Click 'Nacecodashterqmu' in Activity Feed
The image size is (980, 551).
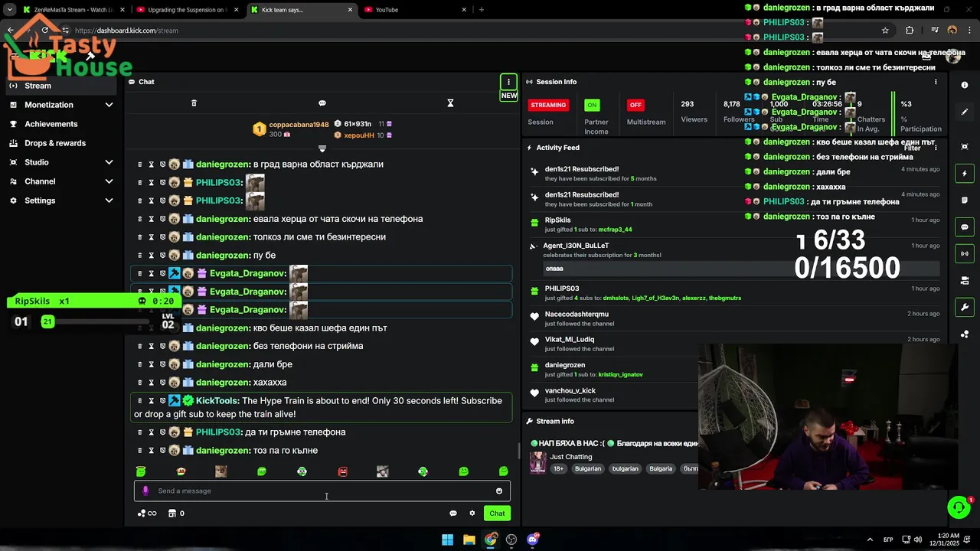[577, 314]
